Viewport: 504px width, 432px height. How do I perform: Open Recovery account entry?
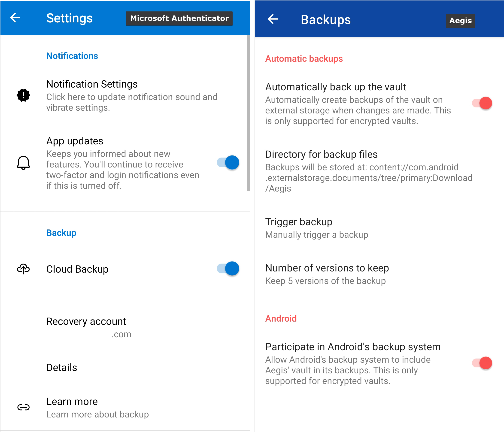pos(125,327)
